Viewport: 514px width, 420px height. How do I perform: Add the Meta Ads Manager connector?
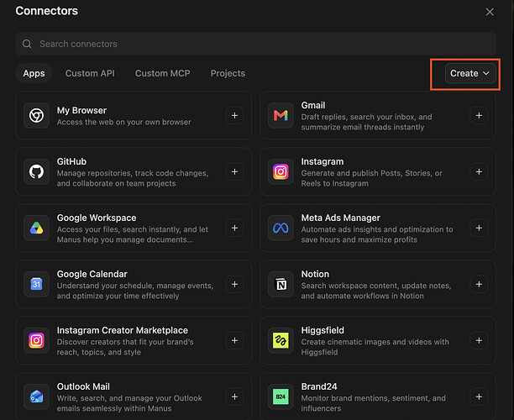pos(479,228)
